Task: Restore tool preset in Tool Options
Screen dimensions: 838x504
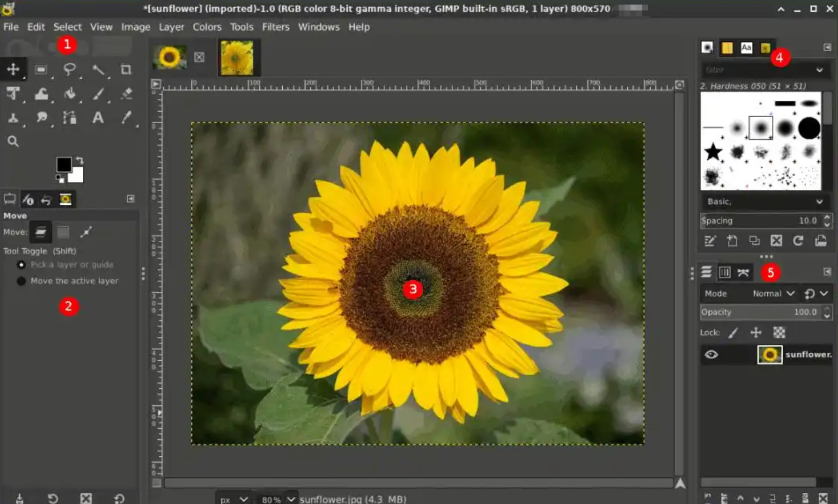Action: coord(53,498)
